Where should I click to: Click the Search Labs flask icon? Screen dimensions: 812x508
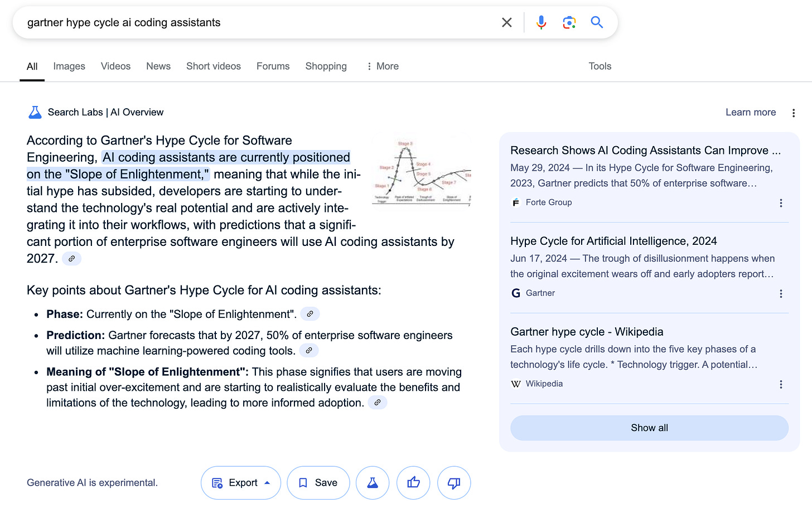click(x=35, y=112)
